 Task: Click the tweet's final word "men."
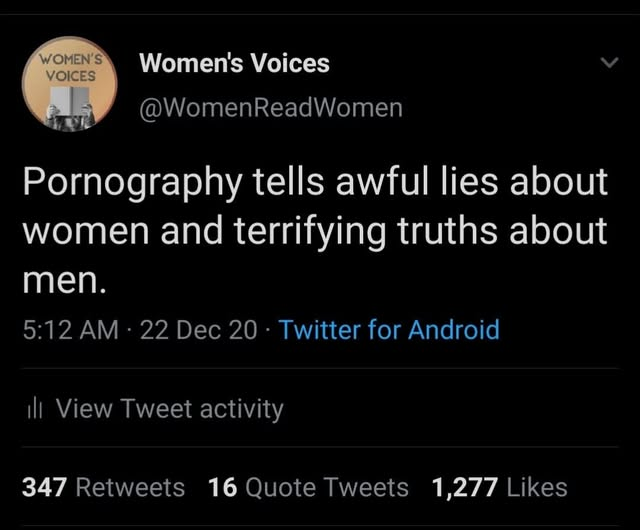[63, 280]
